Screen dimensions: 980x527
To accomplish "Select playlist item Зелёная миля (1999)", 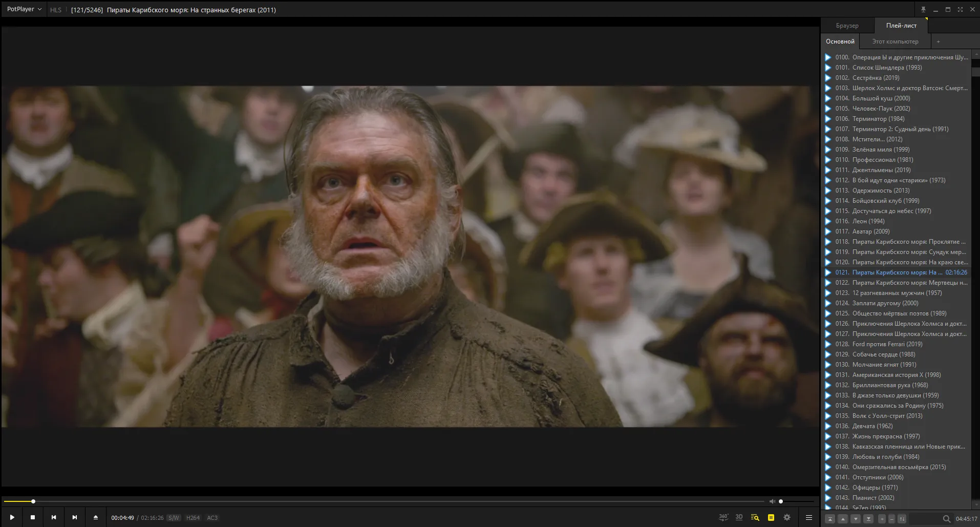I will (897, 150).
